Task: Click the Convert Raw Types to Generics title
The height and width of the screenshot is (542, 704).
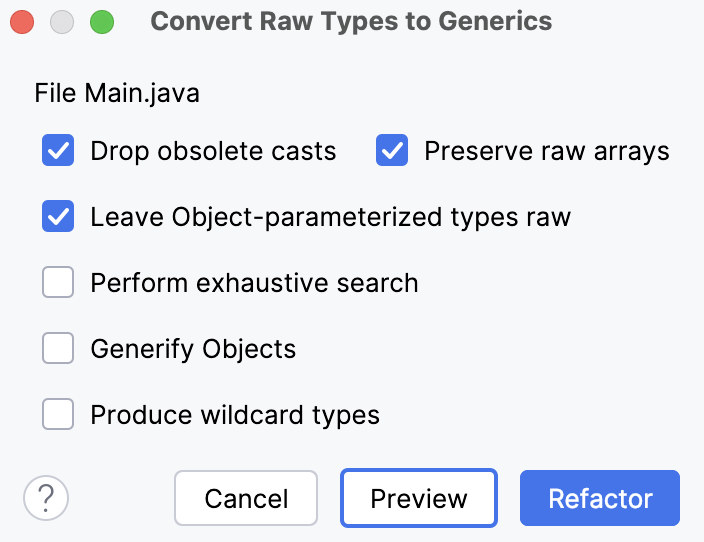Action: pyautogui.click(x=351, y=21)
